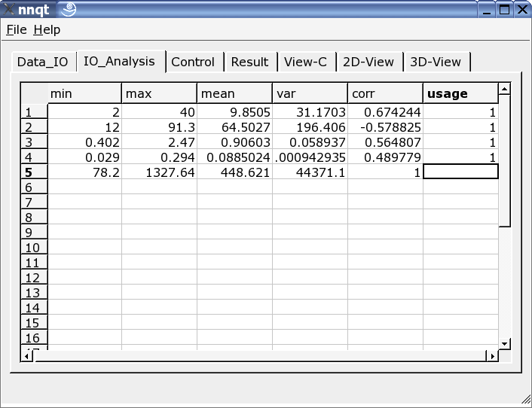The height and width of the screenshot is (408, 532).
Task: Click the vertical scrollbar thumb
Action: pos(505,160)
